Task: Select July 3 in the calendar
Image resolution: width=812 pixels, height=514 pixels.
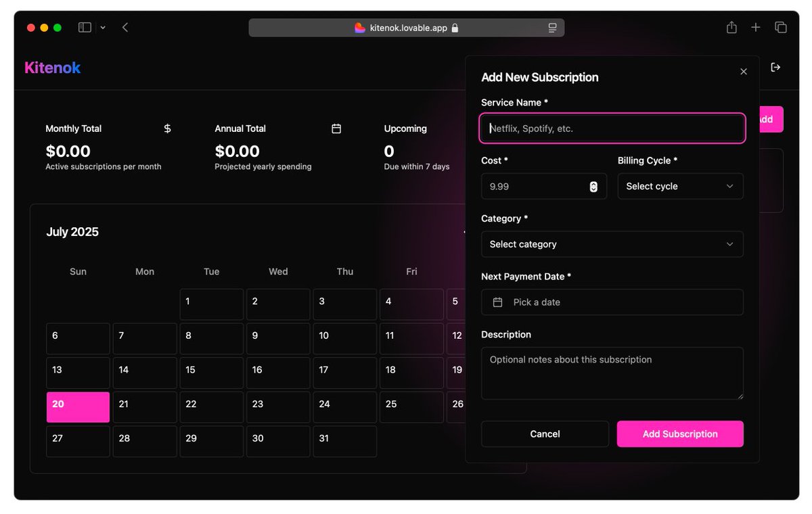Action: 345,304
